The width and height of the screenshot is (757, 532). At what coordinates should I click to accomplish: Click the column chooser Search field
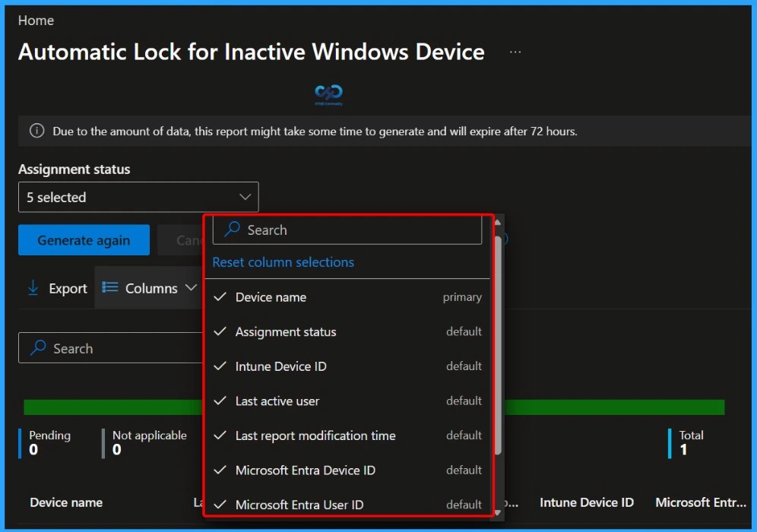pyautogui.click(x=347, y=230)
